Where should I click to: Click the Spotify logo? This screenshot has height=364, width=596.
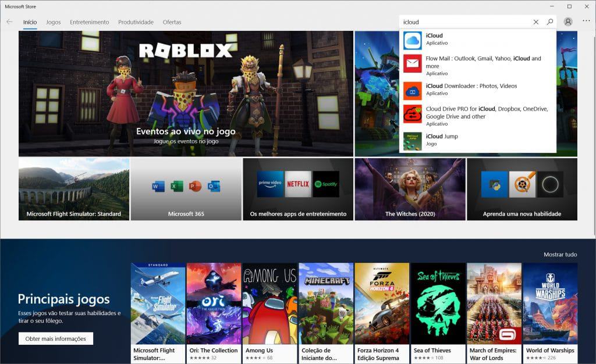pyautogui.click(x=326, y=184)
